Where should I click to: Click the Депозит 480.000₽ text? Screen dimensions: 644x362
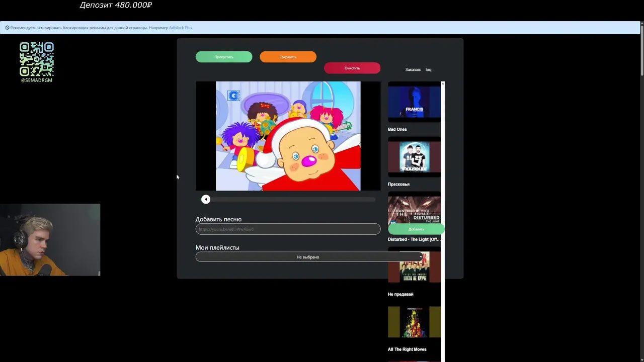coord(116,5)
